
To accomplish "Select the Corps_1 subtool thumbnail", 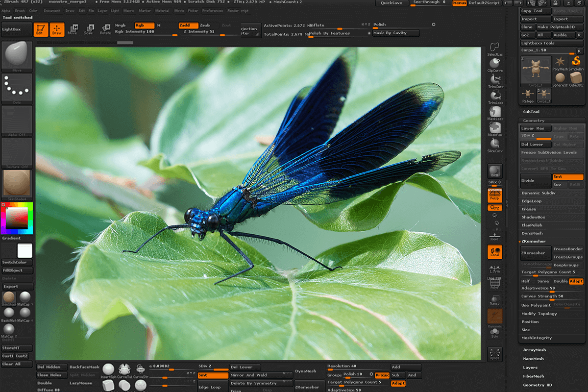I will point(536,71).
